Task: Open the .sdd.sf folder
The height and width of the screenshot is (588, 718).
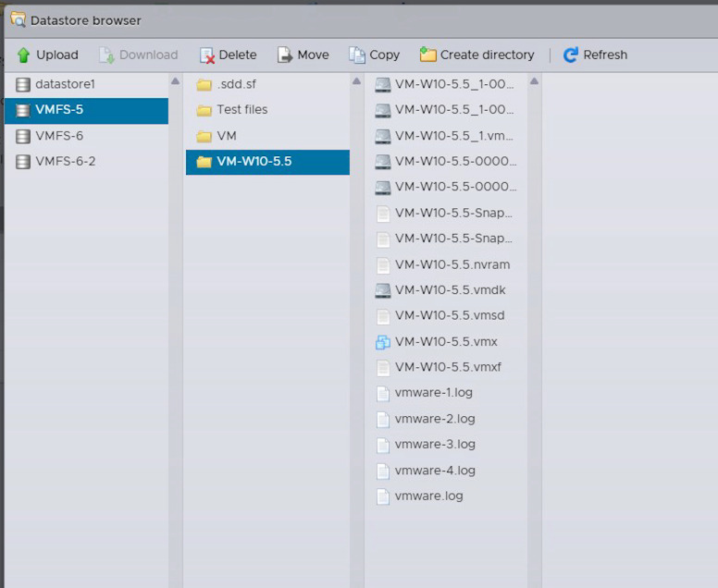Action: point(267,84)
